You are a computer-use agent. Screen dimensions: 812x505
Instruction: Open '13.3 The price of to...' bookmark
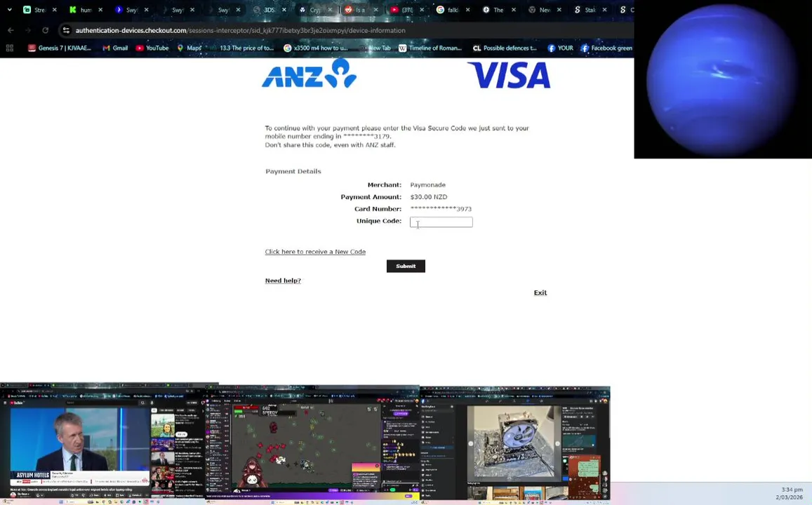(241, 48)
